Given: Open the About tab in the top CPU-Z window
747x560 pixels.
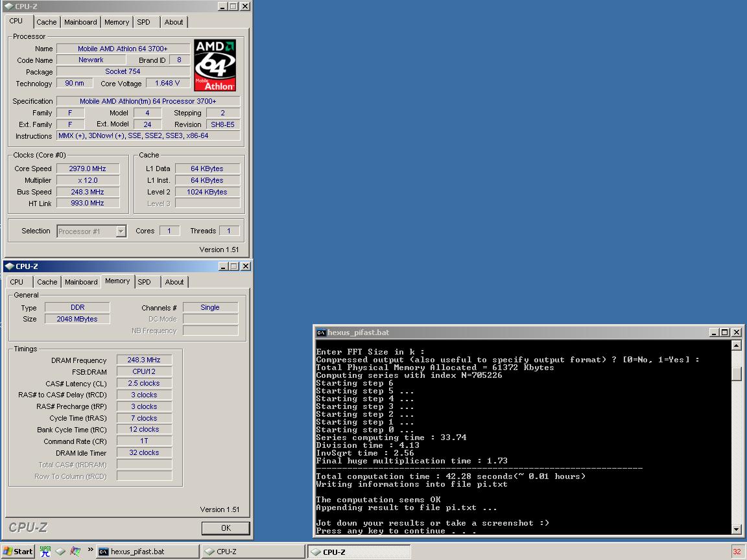Looking at the screenshot, I should coord(173,22).
